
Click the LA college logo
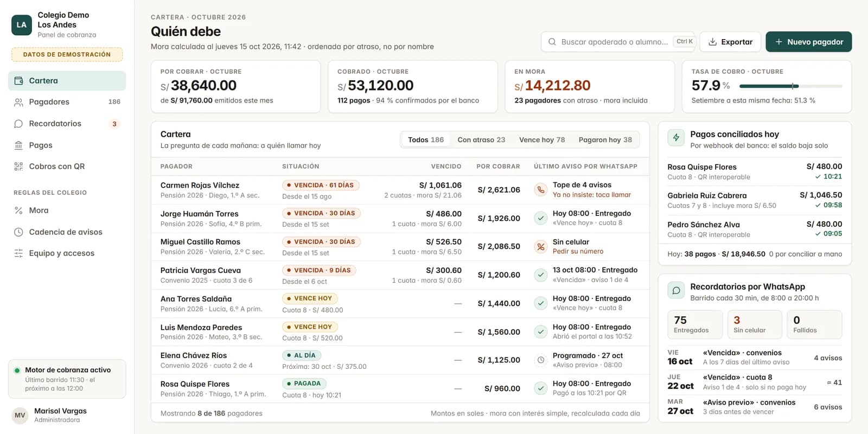(22, 24)
